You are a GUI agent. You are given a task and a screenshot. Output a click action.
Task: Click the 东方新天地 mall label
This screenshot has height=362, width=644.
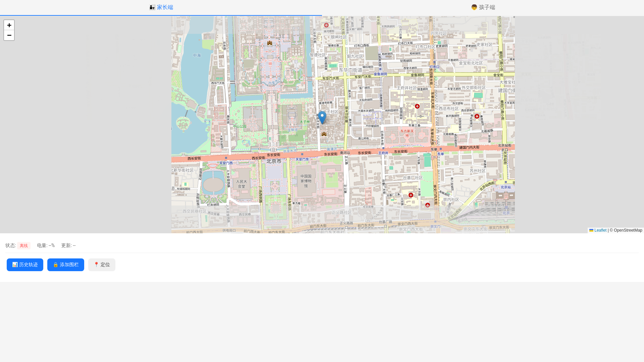point(407,133)
